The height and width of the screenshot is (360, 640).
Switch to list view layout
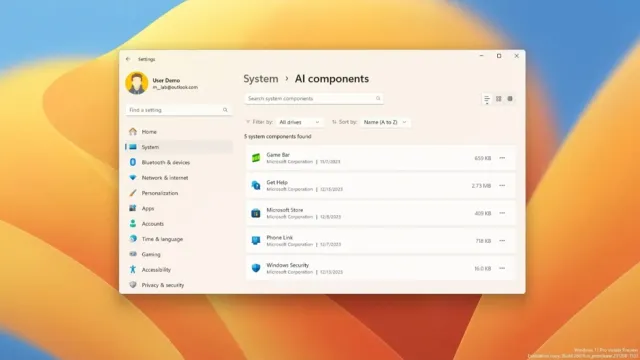[x=487, y=99]
